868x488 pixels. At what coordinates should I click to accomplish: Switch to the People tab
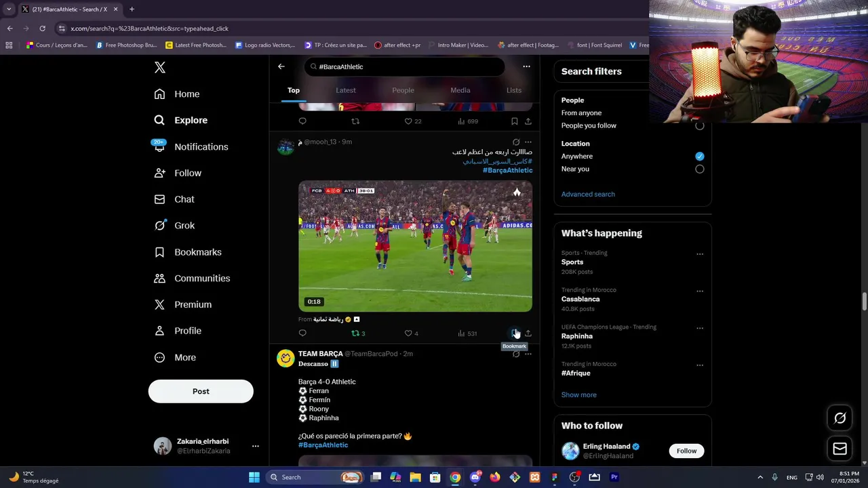(403, 90)
